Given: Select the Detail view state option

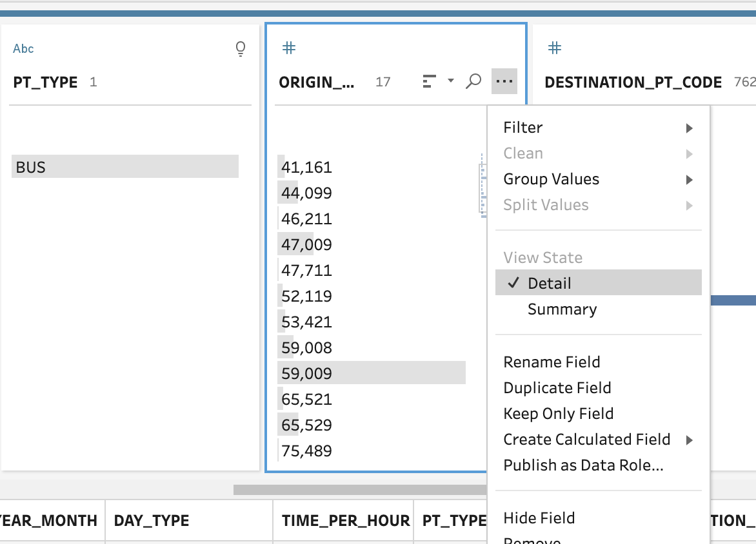Looking at the screenshot, I should [x=549, y=284].
